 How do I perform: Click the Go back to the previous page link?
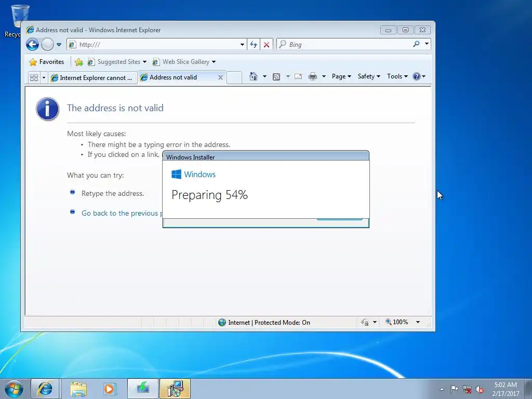coord(122,213)
